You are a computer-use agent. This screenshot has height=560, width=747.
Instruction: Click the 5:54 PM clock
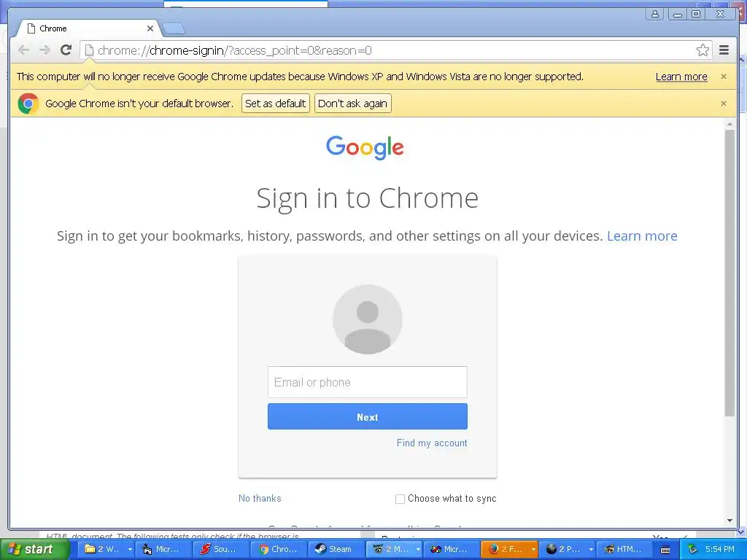coord(719,549)
